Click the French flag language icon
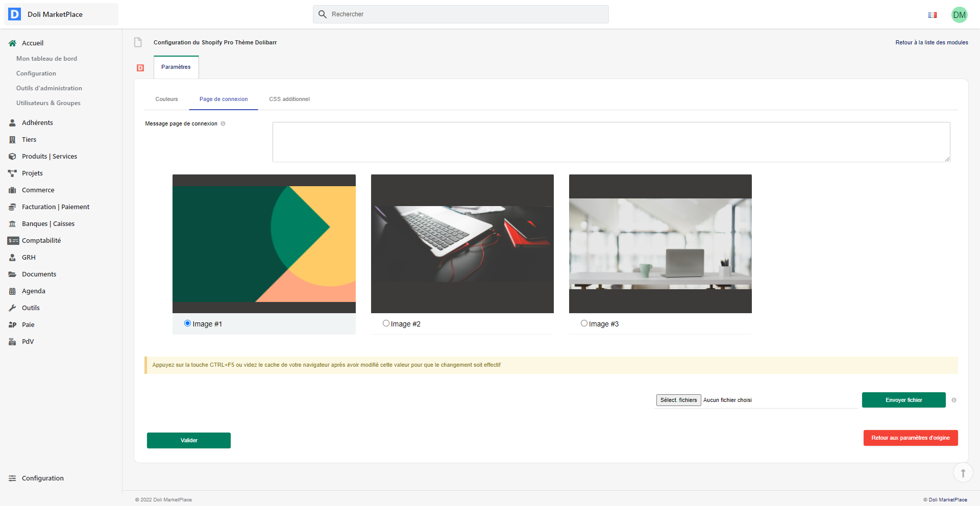 coord(932,15)
